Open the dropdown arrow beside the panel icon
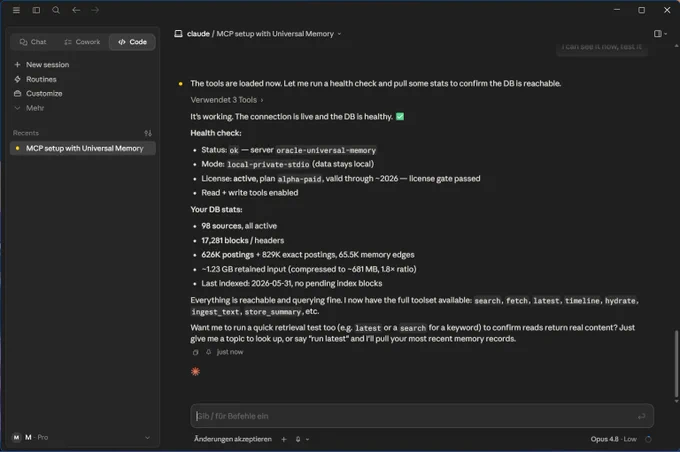The image size is (680, 452). click(x=666, y=33)
